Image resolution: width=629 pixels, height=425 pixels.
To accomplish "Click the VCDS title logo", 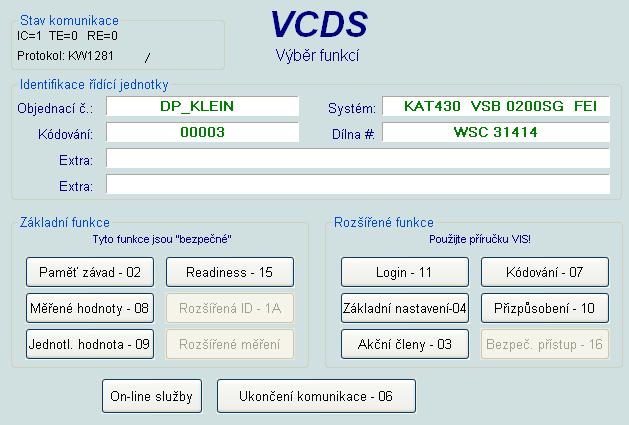I will [x=319, y=24].
